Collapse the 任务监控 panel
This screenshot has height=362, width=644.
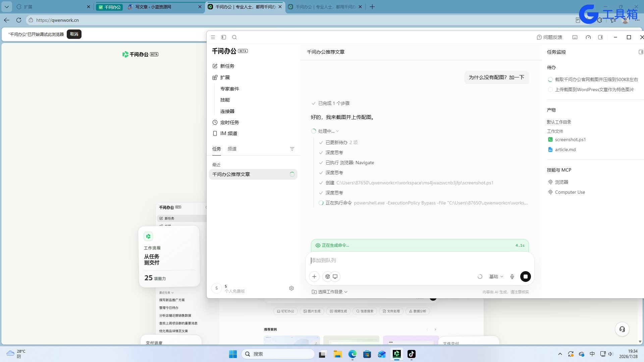(x=641, y=52)
